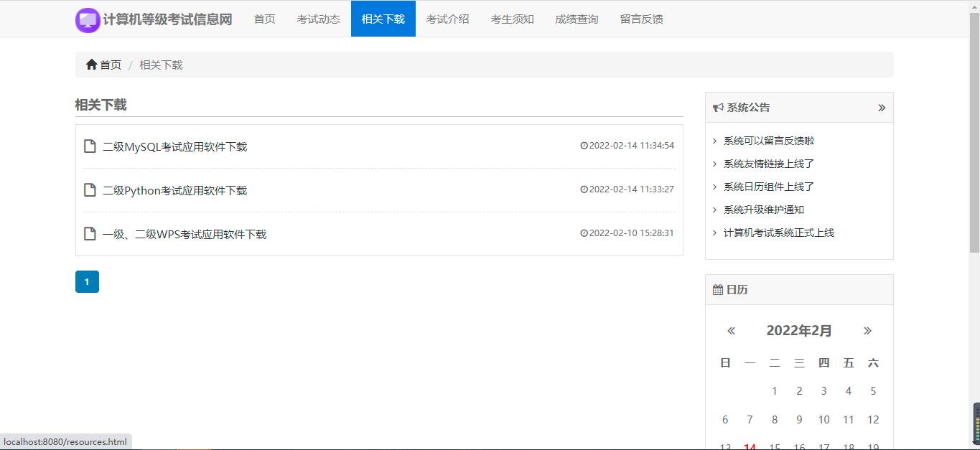Select day 8 in the calendar

click(775, 420)
